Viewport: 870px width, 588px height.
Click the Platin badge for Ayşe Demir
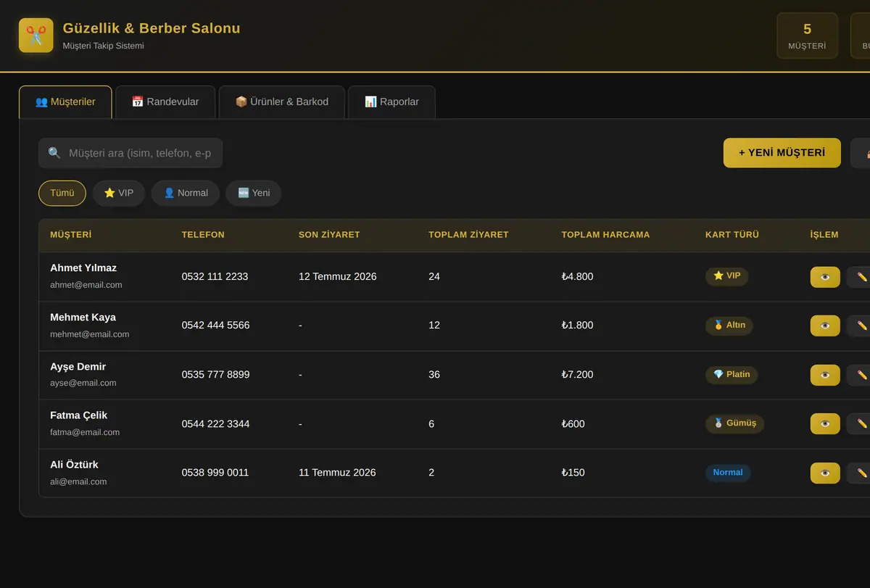point(732,375)
